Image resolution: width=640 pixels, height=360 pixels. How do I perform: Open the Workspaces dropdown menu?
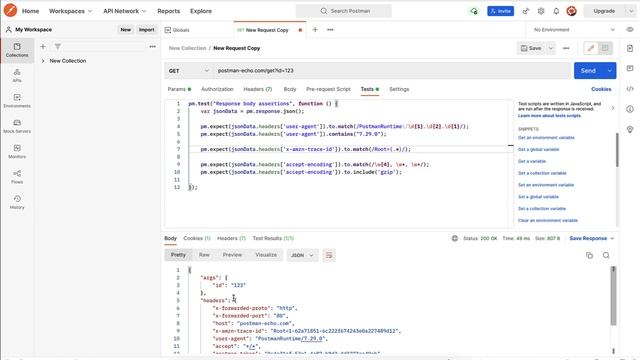[x=70, y=11]
